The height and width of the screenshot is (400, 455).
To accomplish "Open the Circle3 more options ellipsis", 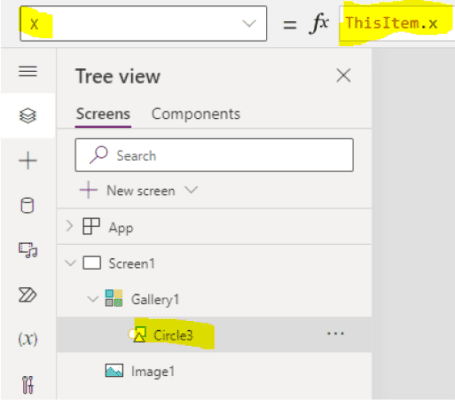I will pos(336,333).
